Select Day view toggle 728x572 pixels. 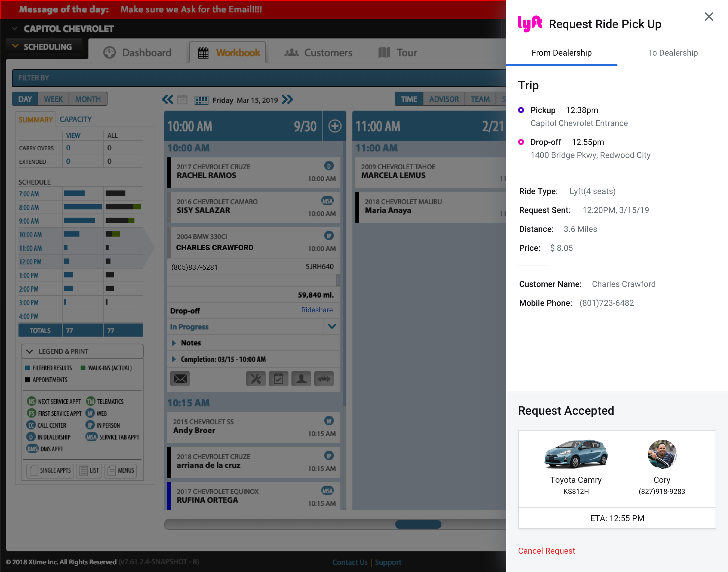[25, 99]
